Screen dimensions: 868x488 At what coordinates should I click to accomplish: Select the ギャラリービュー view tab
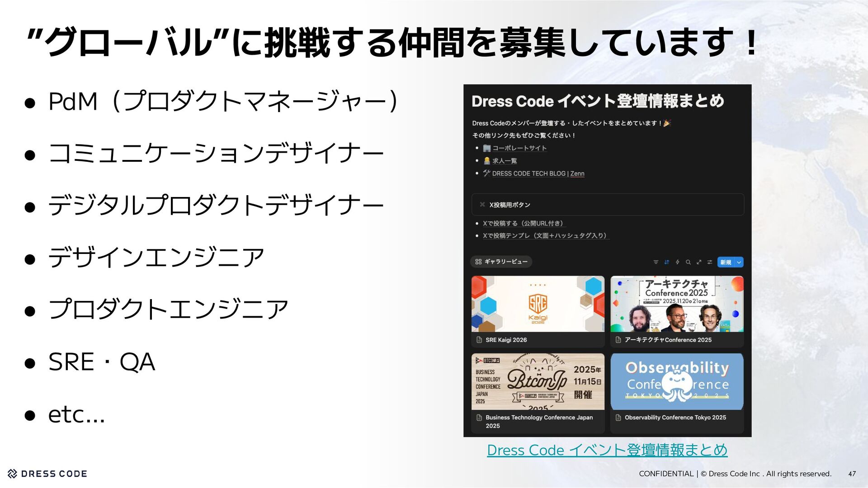point(501,262)
